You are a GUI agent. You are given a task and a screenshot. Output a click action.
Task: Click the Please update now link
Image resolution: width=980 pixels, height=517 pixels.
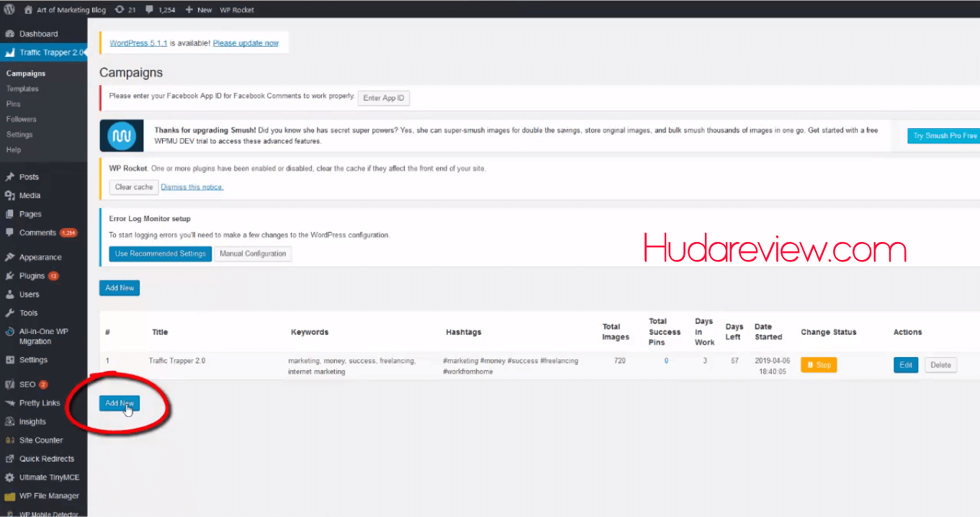(246, 43)
